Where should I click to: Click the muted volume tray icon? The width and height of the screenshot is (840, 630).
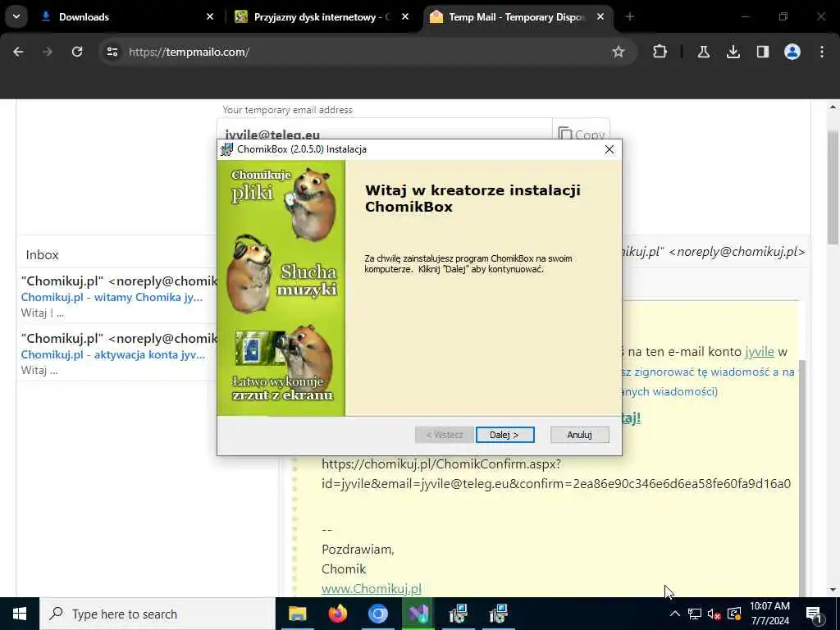click(714, 614)
